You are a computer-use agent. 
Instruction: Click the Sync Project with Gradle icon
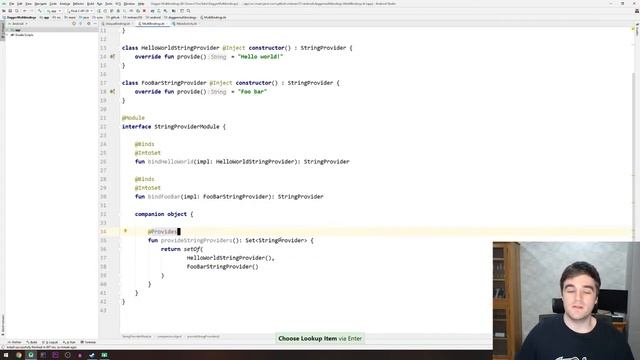(x=152, y=11)
